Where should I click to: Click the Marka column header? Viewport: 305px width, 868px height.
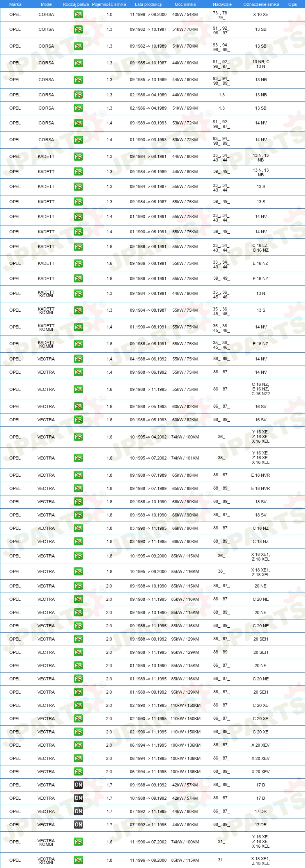[x=15, y=4]
